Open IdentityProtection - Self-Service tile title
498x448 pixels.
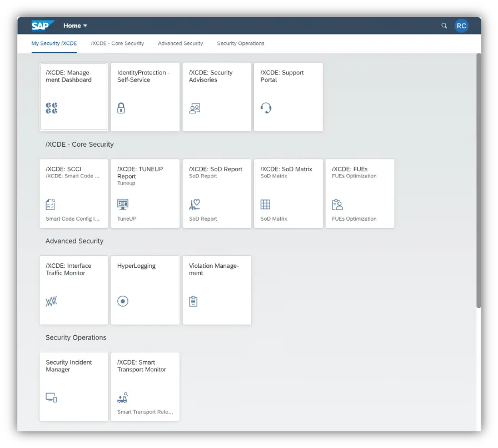143,76
